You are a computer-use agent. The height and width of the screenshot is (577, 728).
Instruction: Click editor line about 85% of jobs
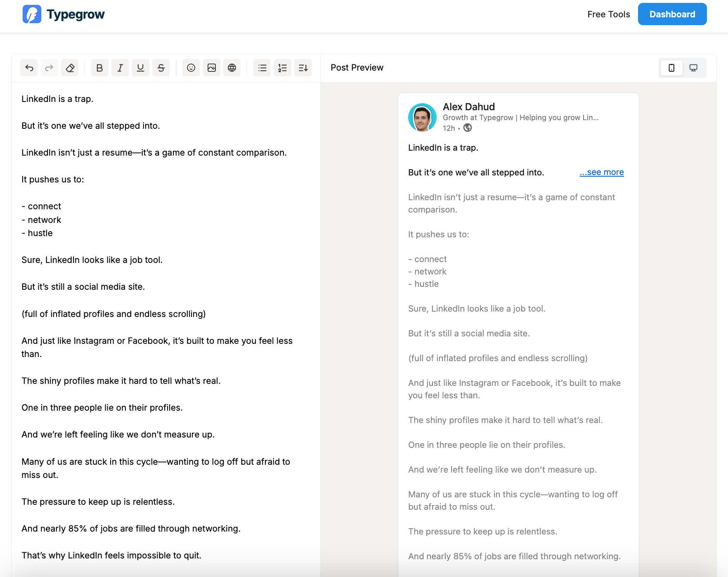pos(131,529)
